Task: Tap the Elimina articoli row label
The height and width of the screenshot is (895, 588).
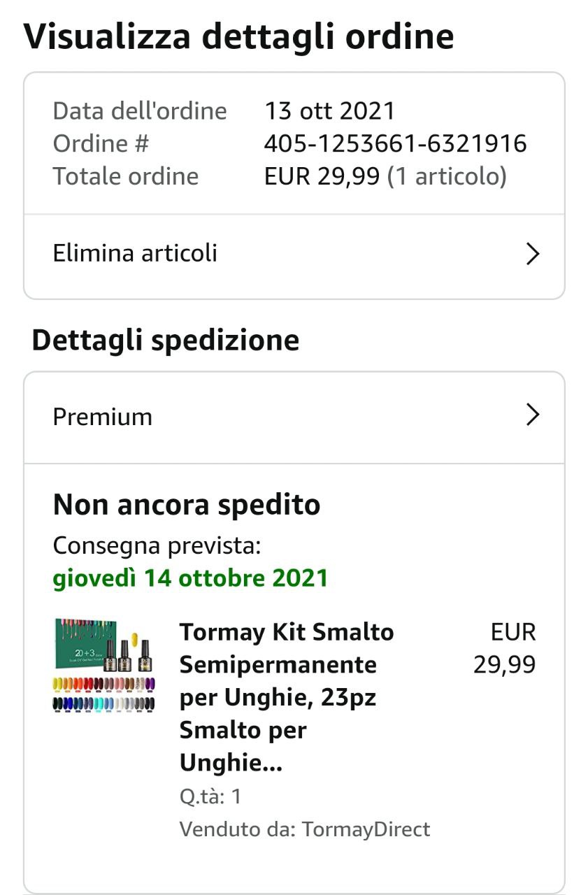Action: tap(135, 253)
